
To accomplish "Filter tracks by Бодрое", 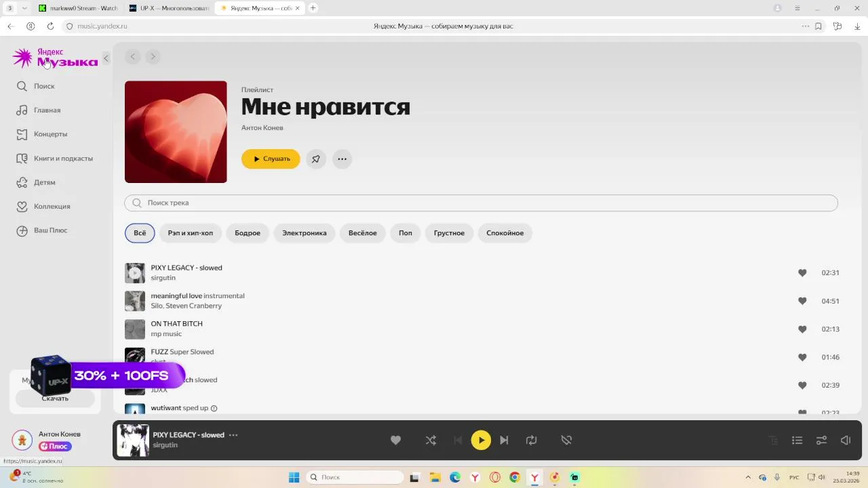I will [x=248, y=233].
